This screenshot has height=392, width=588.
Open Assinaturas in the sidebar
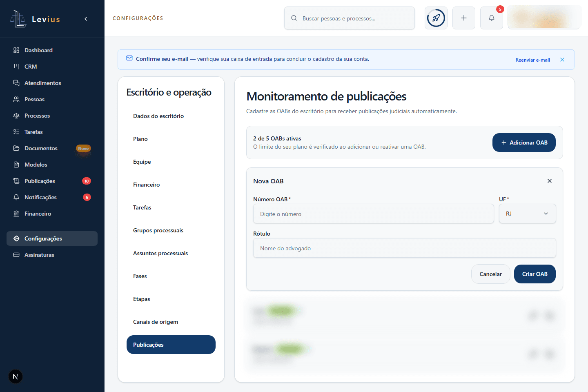[52, 255]
